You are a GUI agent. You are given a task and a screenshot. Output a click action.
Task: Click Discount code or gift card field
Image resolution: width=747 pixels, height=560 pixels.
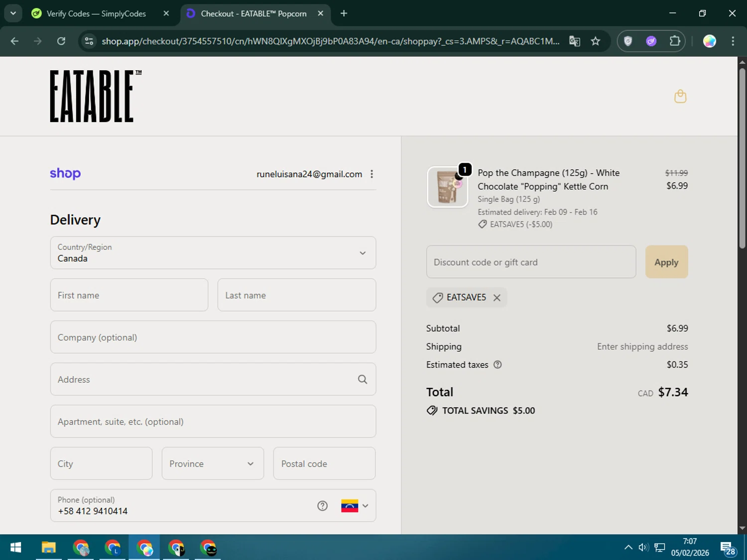pyautogui.click(x=531, y=262)
